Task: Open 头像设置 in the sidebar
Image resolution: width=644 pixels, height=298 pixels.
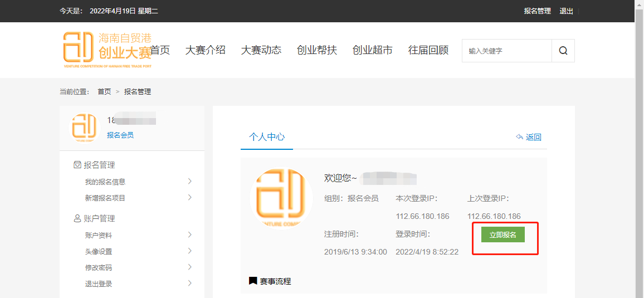Action: pyautogui.click(x=99, y=251)
